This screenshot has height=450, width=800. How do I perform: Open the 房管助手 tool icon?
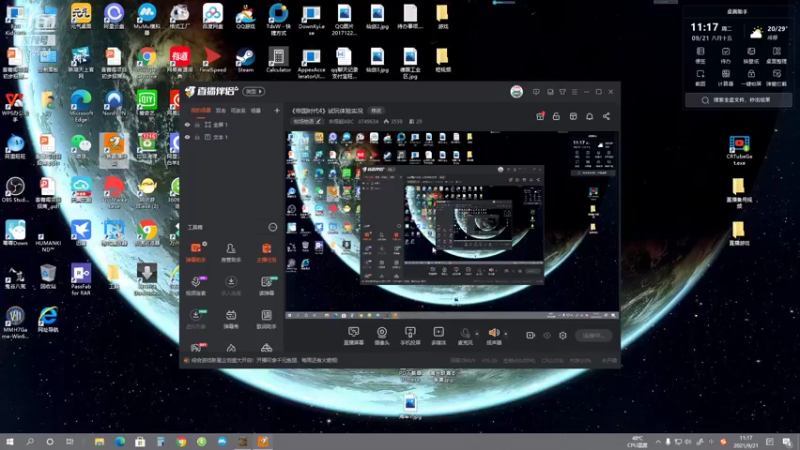coord(231,252)
